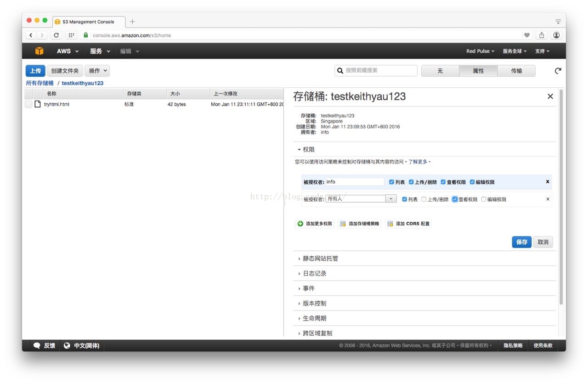Image resolution: width=588 pixels, height=383 pixels.
Task: Click 添加存储桶策略 button
Action: coord(360,224)
